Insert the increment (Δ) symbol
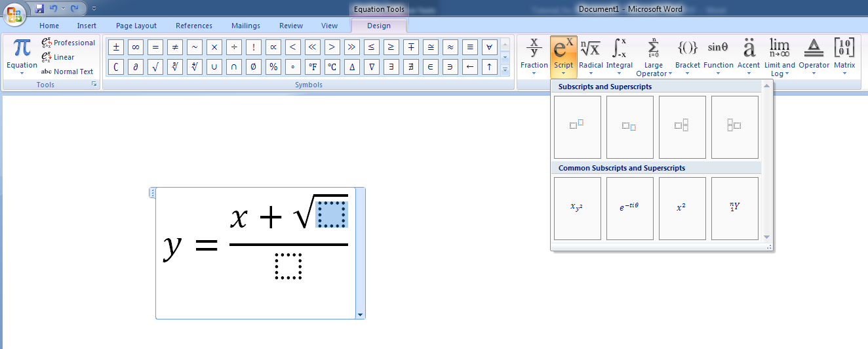868x349 pixels. [352, 67]
